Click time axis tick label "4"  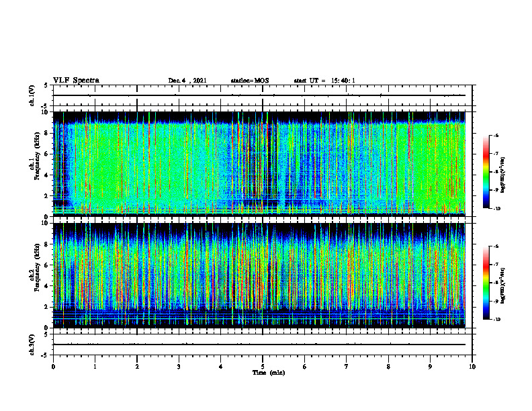coord(221,367)
